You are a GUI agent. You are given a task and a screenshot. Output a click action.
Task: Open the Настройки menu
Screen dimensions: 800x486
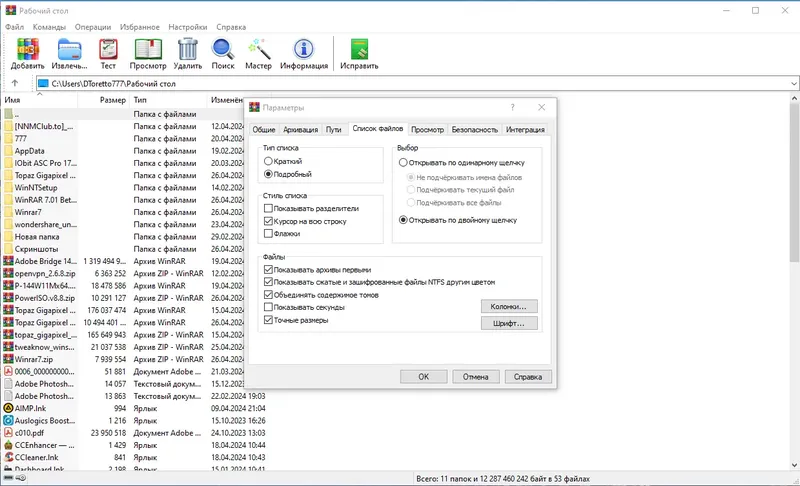click(x=188, y=27)
